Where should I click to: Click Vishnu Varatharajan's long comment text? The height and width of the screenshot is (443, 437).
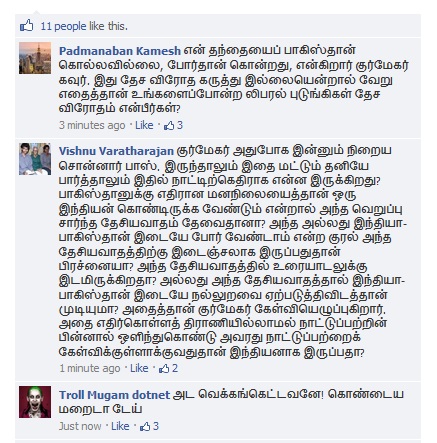233,252
